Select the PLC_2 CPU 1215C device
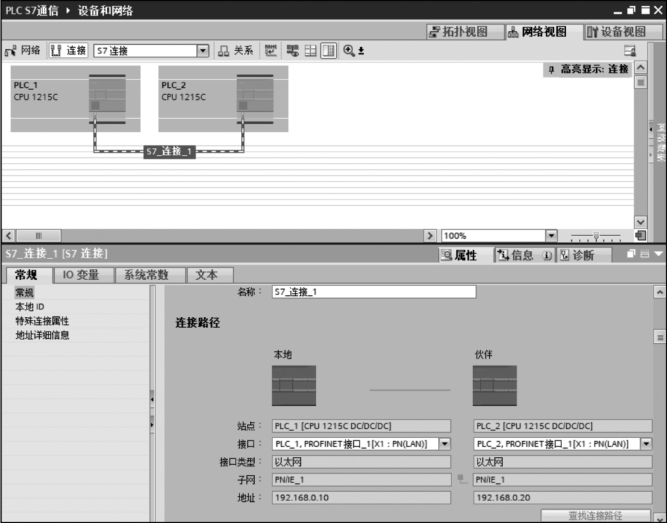The width and height of the screenshot is (667, 523). 223,98
